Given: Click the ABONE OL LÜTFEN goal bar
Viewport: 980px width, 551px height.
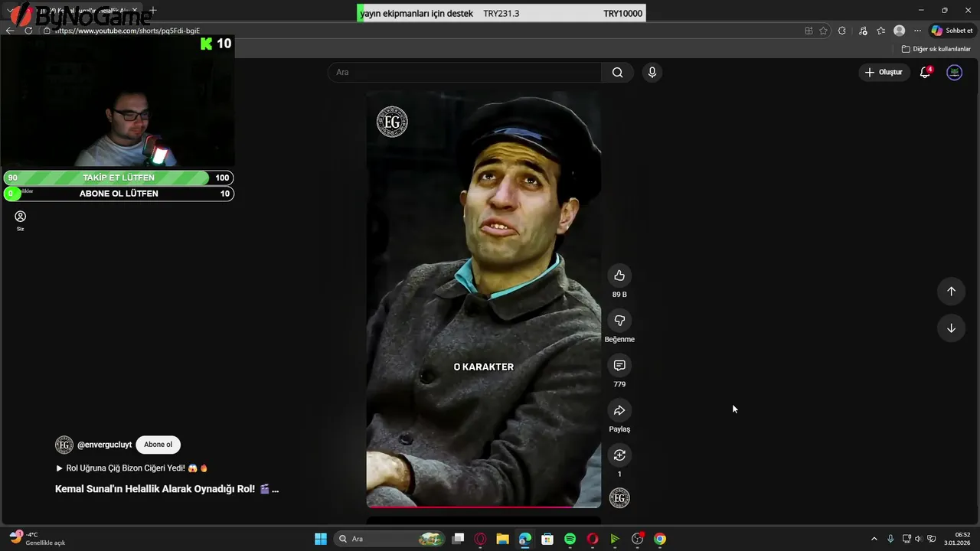Looking at the screenshot, I should click(119, 194).
